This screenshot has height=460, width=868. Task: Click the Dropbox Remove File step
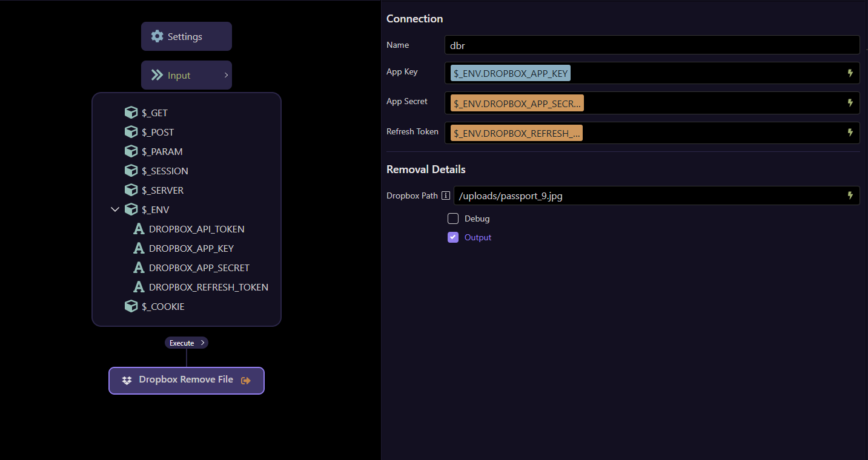click(x=185, y=380)
